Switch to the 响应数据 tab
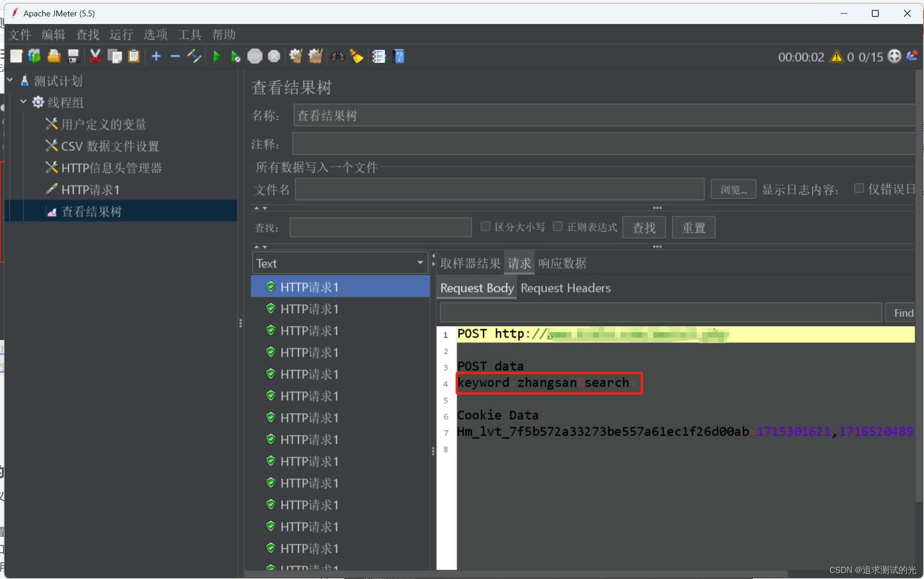 coord(562,263)
